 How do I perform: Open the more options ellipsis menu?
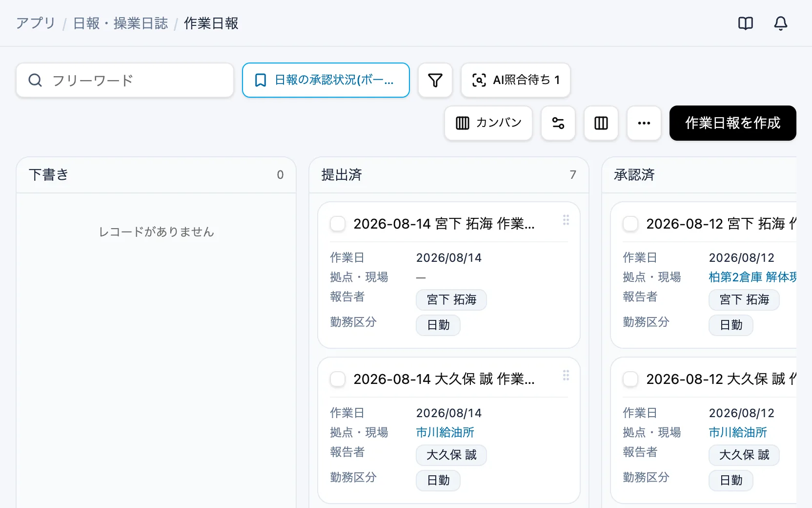(x=644, y=123)
